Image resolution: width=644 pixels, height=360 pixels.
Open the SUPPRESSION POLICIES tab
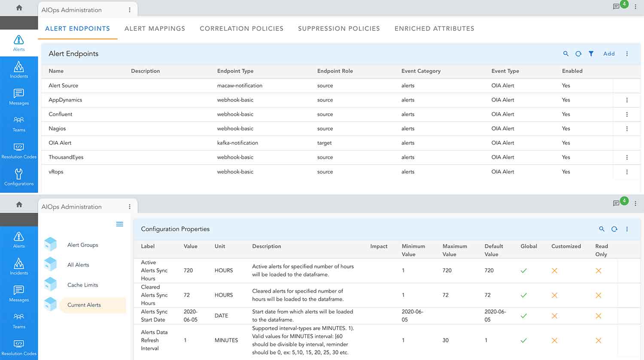(339, 28)
